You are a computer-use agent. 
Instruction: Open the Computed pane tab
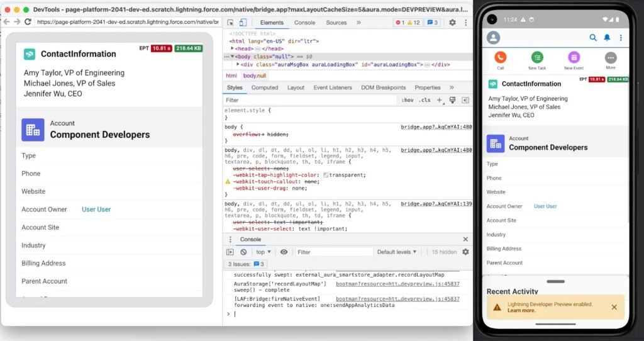265,87
